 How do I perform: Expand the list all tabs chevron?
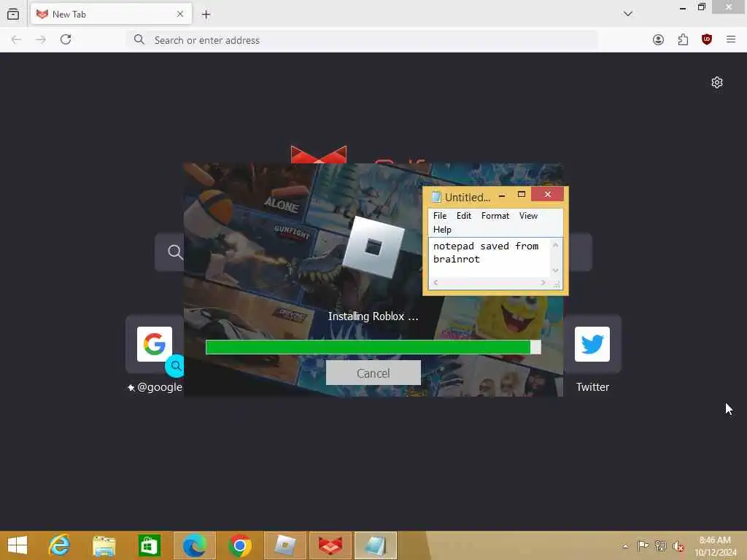pyautogui.click(x=628, y=14)
